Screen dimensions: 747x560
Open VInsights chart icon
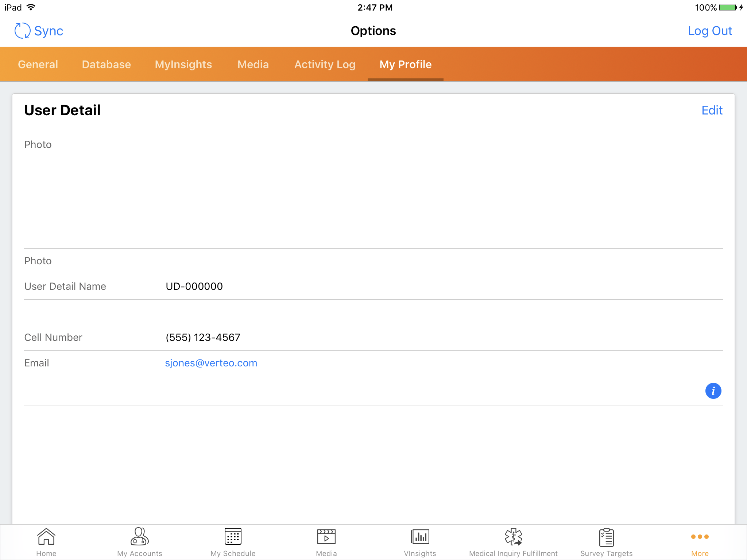point(420,537)
